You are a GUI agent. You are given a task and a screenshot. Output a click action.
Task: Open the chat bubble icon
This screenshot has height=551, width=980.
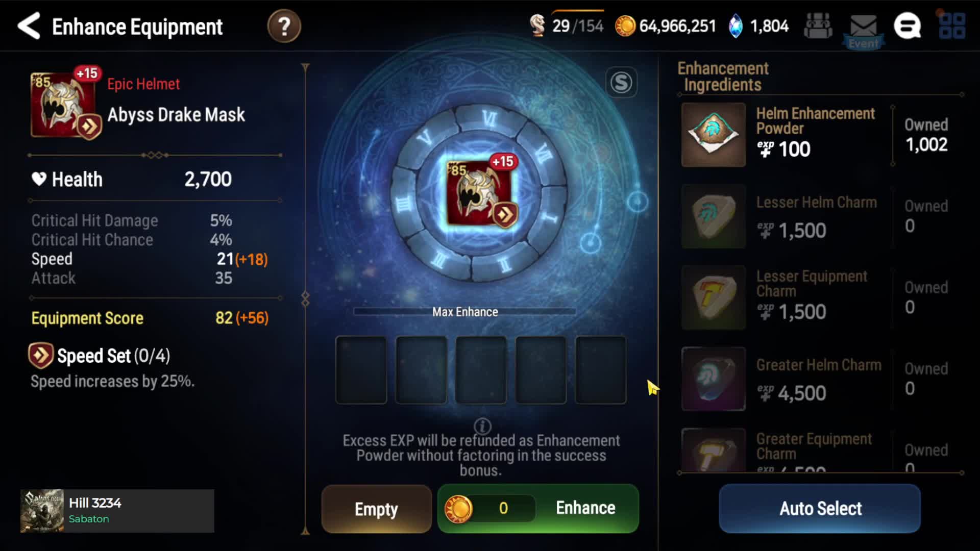pyautogui.click(x=907, y=26)
